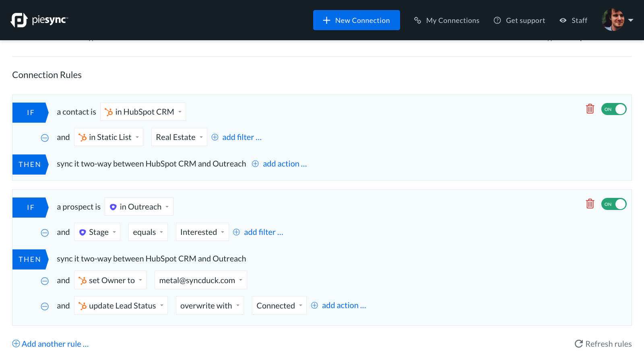Open My Connections

(x=447, y=21)
